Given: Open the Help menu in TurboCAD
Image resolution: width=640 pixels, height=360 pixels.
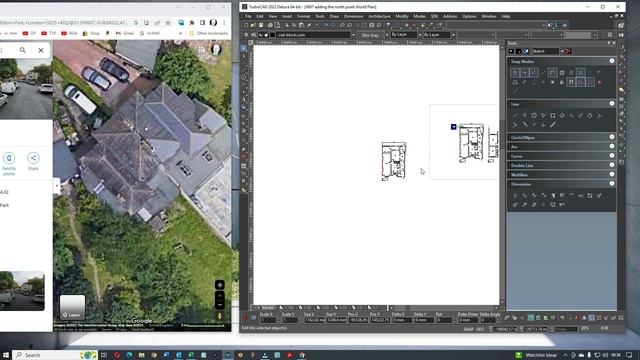Looking at the screenshot, I should click(505, 16).
